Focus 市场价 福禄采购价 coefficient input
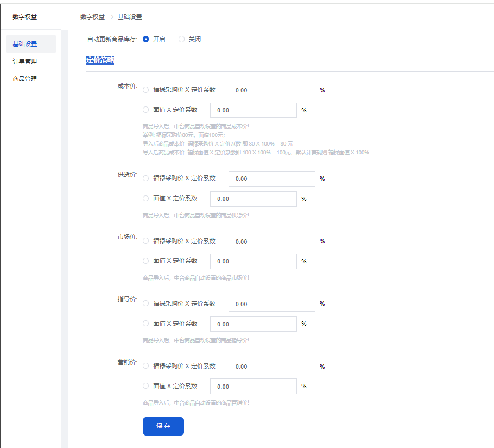The width and height of the screenshot is (494, 448). click(x=271, y=242)
